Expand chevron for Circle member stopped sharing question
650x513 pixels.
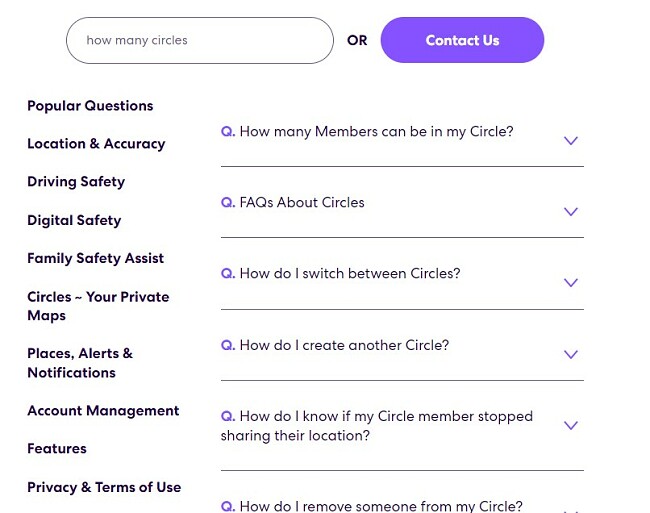[571, 425]
